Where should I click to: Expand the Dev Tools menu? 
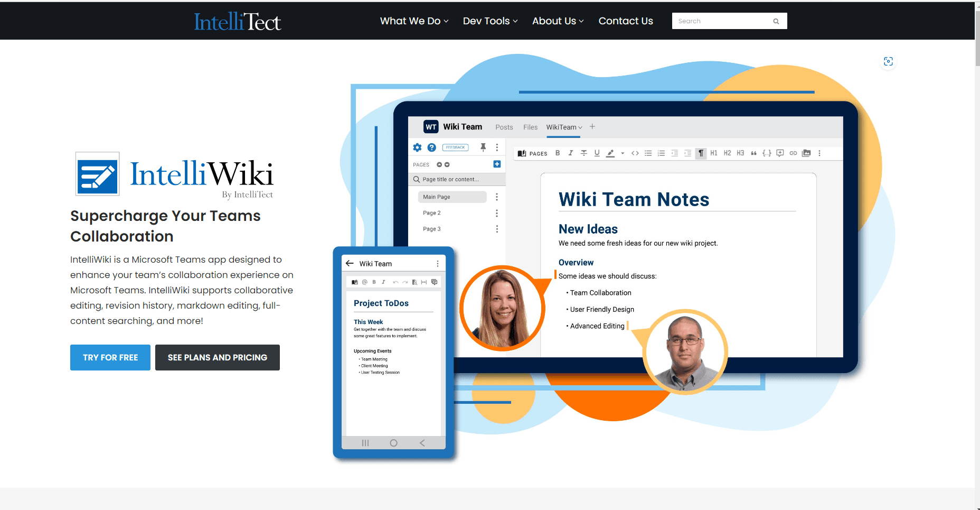(x=490, y=21)
